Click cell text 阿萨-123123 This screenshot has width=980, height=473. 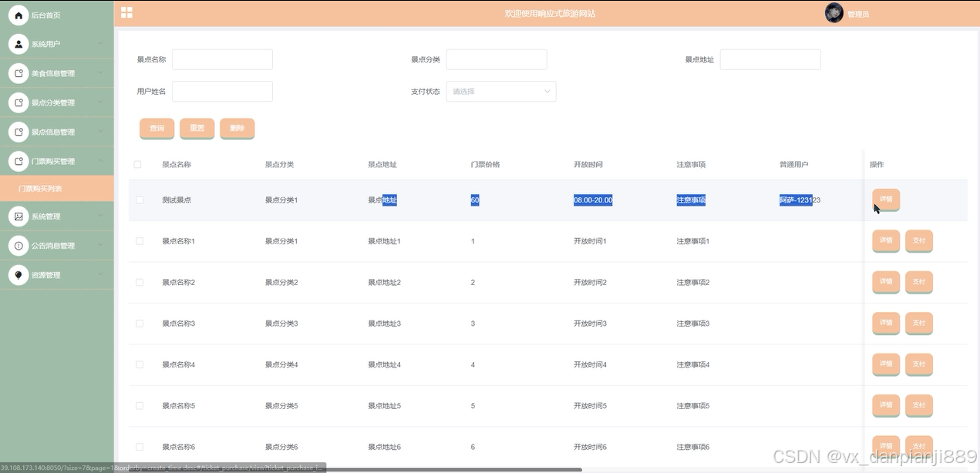pos(800,200)
